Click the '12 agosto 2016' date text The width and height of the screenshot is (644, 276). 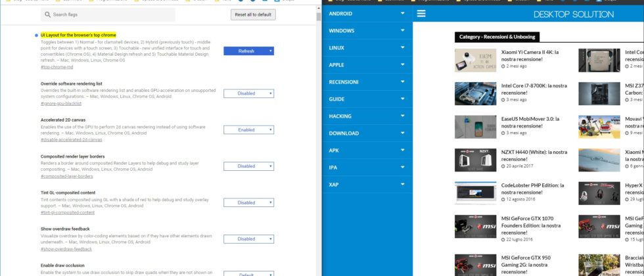click(x=522, y=199)
